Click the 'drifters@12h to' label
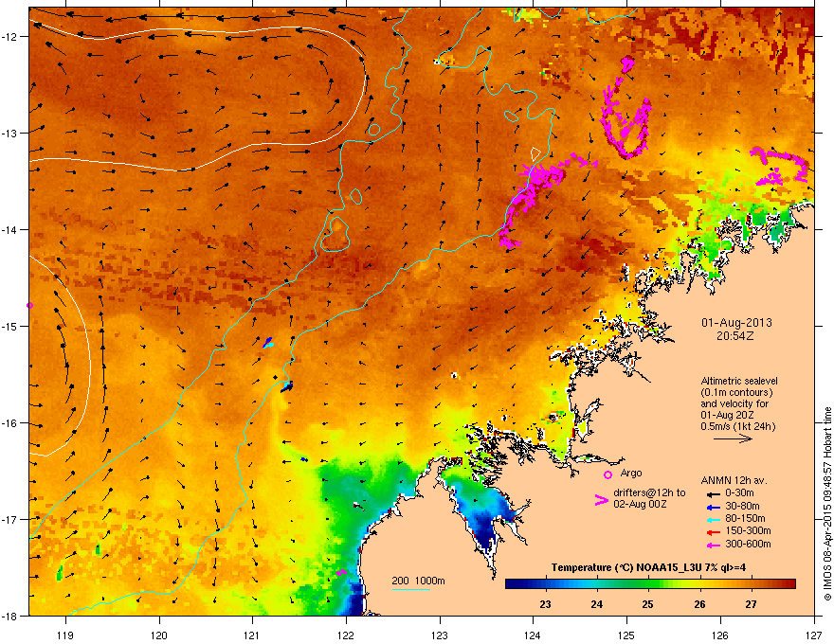This screenshot has height=644, width=834. pos(649,493)
